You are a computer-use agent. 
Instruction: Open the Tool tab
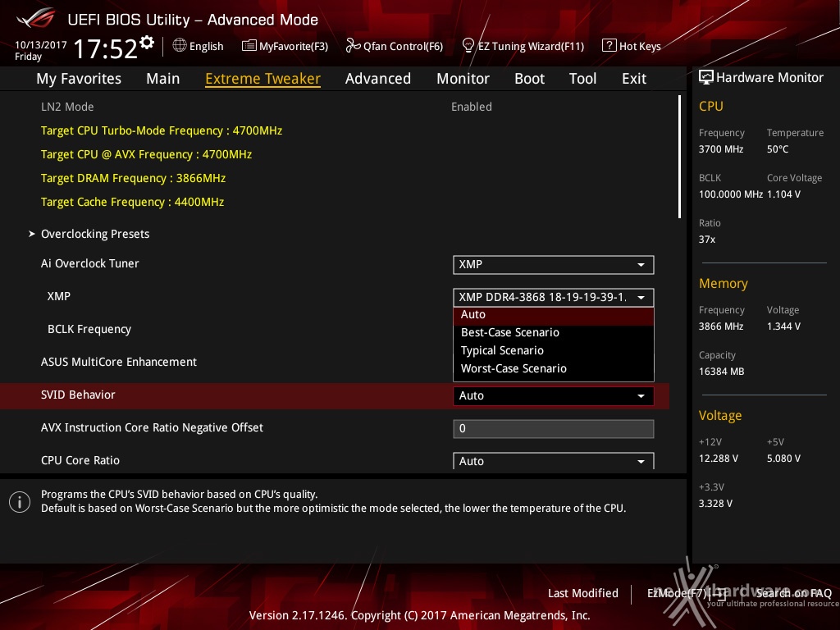(x=583, y=79)
